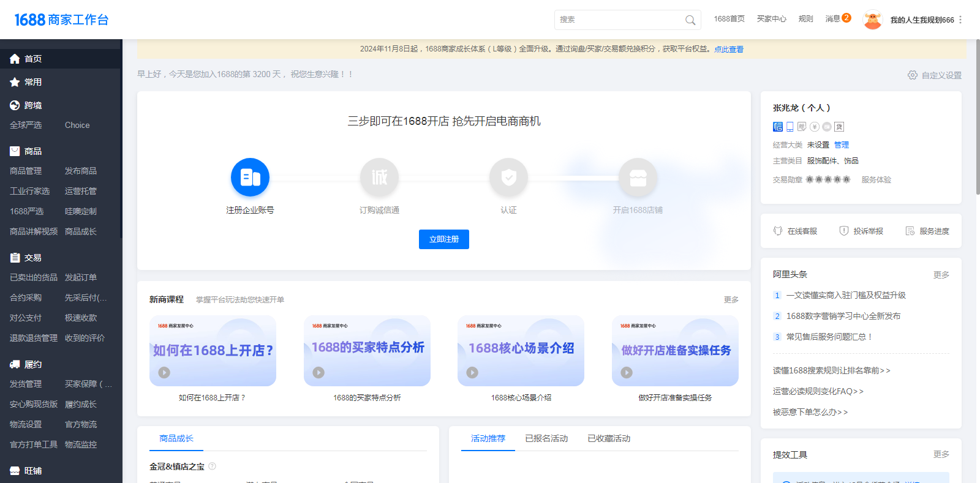Open 退款退货管理 in the sidebar
This screenshot has height=483, width=980.
(34, 338)
